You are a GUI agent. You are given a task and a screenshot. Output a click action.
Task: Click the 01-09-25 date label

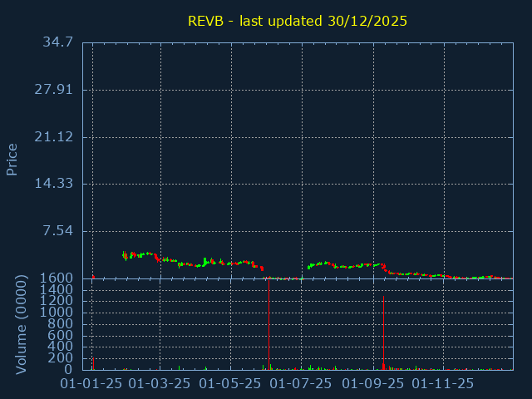(373, 384)
